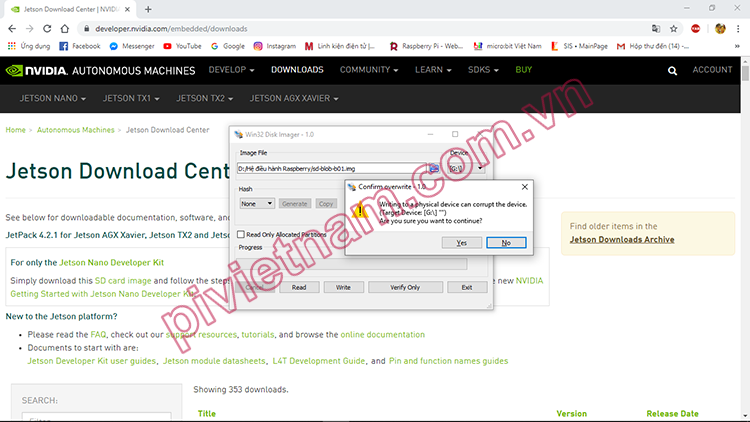
Task: Toggle Read Only Allocated Partitions checkbox
Action: 241,234
